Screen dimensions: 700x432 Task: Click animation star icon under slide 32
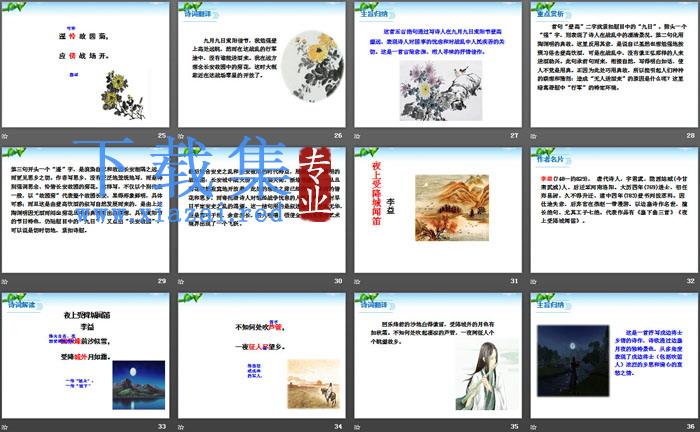534,281
